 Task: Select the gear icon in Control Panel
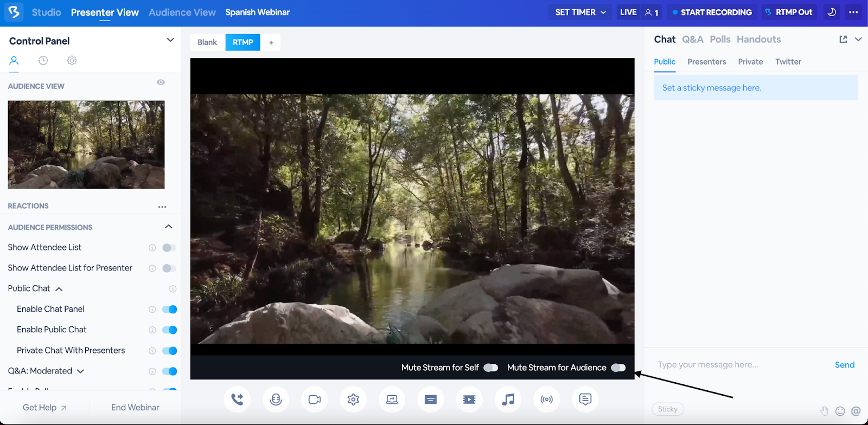click(x=72, y=60)
